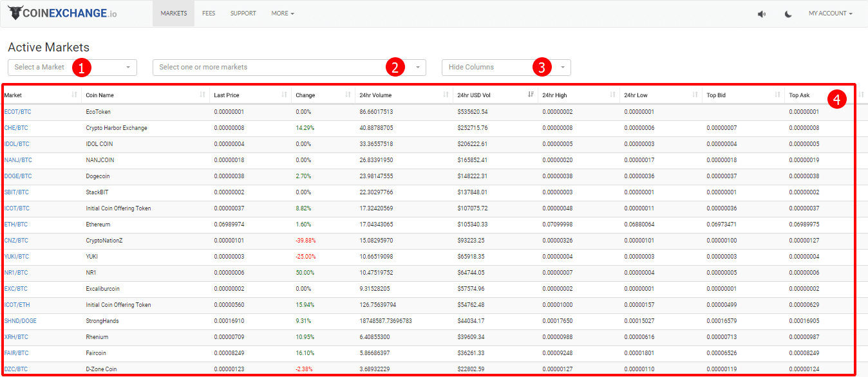Screen dimensions: 868x377
Task: Open the ICOT/ETH market link
Action: click(17, 305)
